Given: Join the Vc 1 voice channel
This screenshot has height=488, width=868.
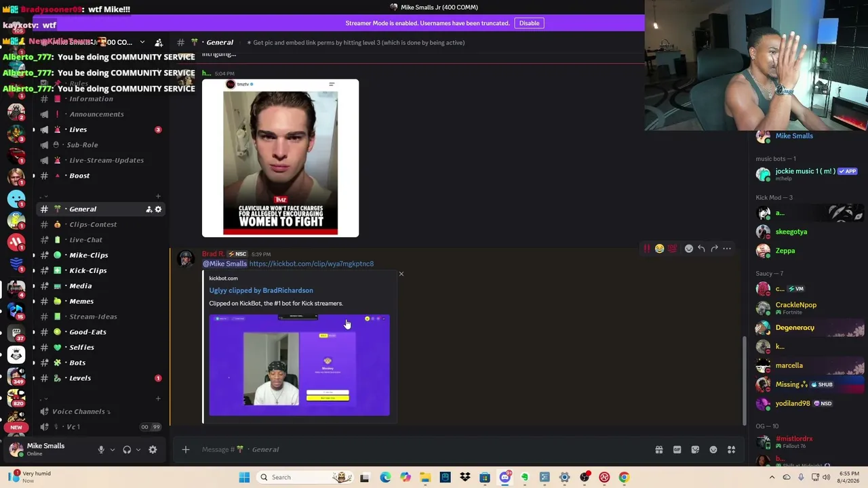Looking at the screenshot, I should point(73,427).
